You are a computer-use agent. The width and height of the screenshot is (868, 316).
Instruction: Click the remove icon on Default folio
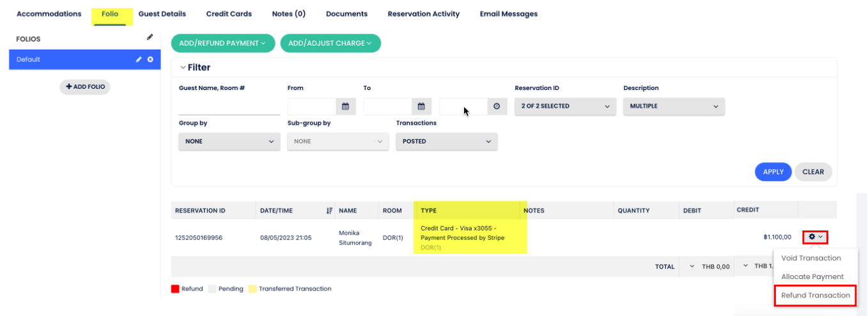point(150,59)
